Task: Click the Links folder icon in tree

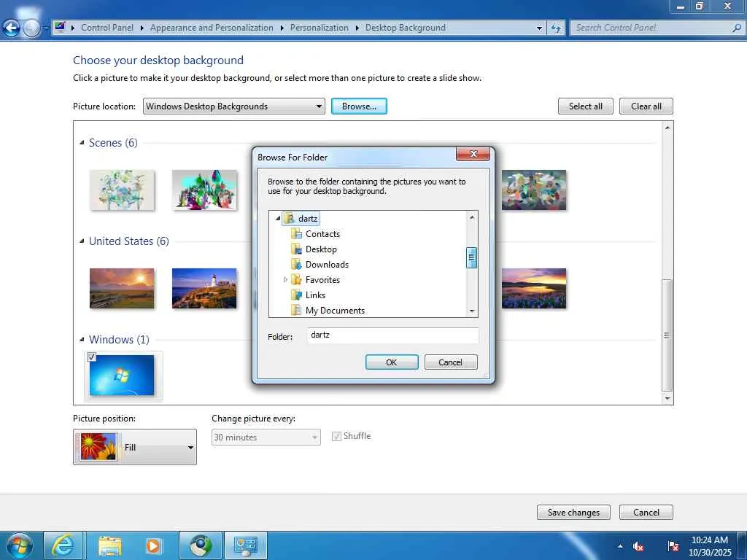Action: pos(296,295)
